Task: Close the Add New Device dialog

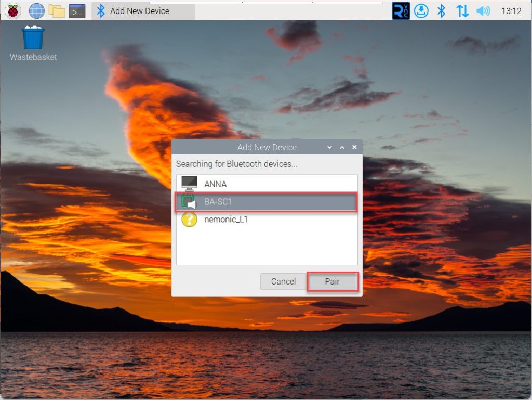Action: pyautogui.click(x=354, y=147)
